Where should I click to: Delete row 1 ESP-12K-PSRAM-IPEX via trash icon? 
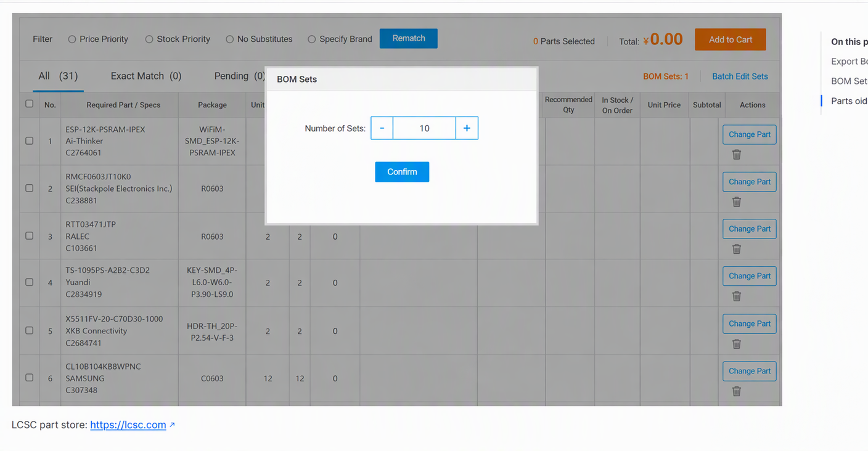pos(736,155)
